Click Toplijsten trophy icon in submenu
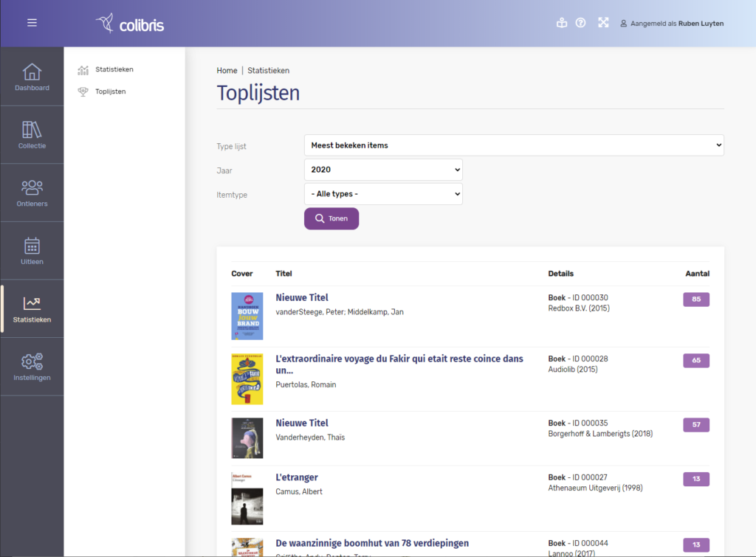The height and width of the screenshot is (557, 756). click(83, 91)
